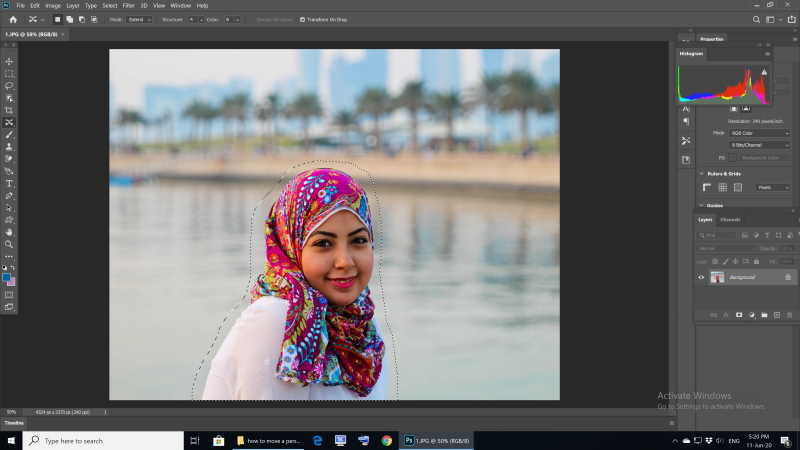This screenshot has height=450, width=800.
Task: Open the Mode Extend dropdown
Action: pos(139,19)
